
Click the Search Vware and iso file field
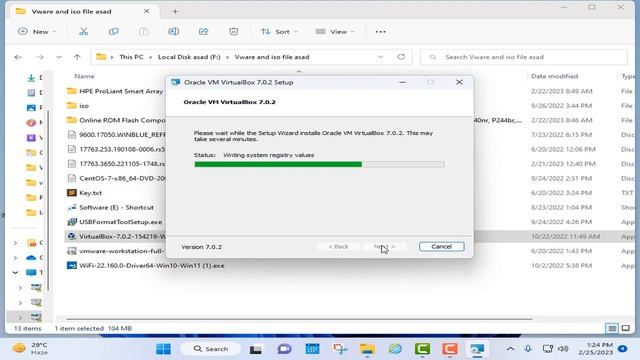pos(524,57)
